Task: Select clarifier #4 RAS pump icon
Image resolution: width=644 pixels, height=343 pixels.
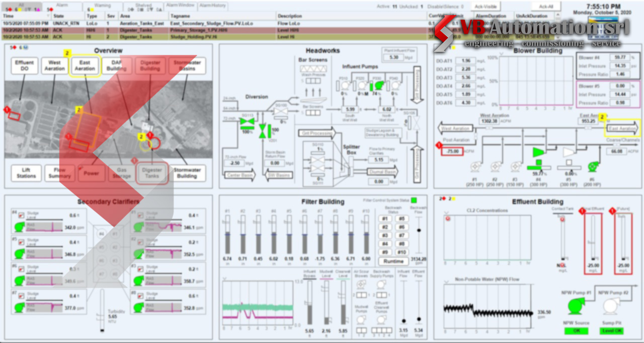Action: pos(19,228)
